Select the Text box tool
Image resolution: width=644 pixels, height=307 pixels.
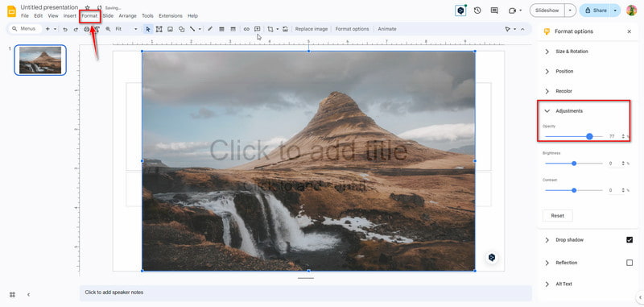159,29
